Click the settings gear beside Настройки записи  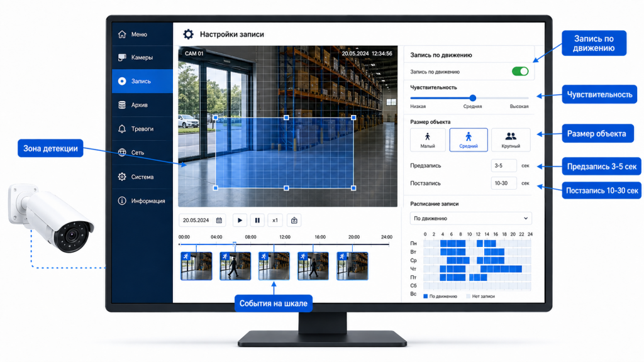point(188,35)
